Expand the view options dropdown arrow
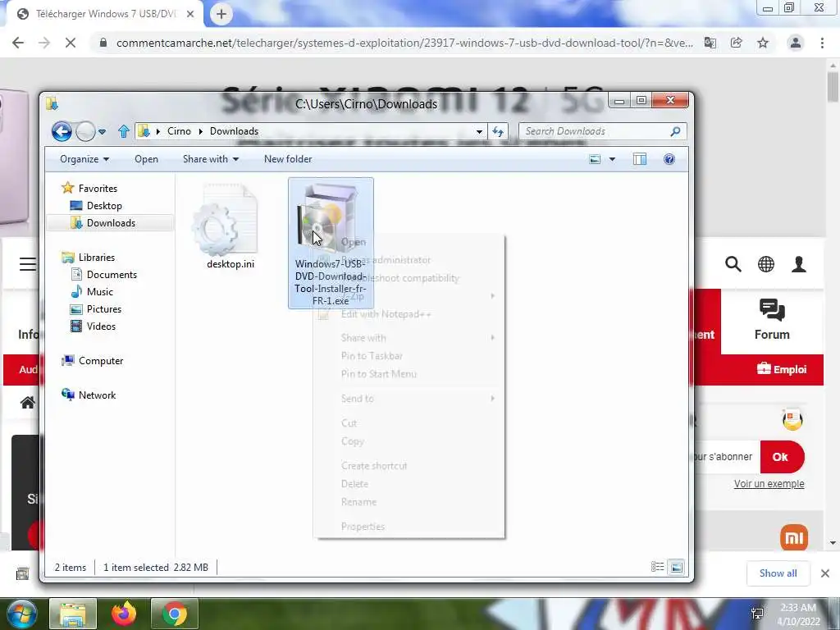Image resolution: width=840 pixels, height=630 pixels. point(612,159)
